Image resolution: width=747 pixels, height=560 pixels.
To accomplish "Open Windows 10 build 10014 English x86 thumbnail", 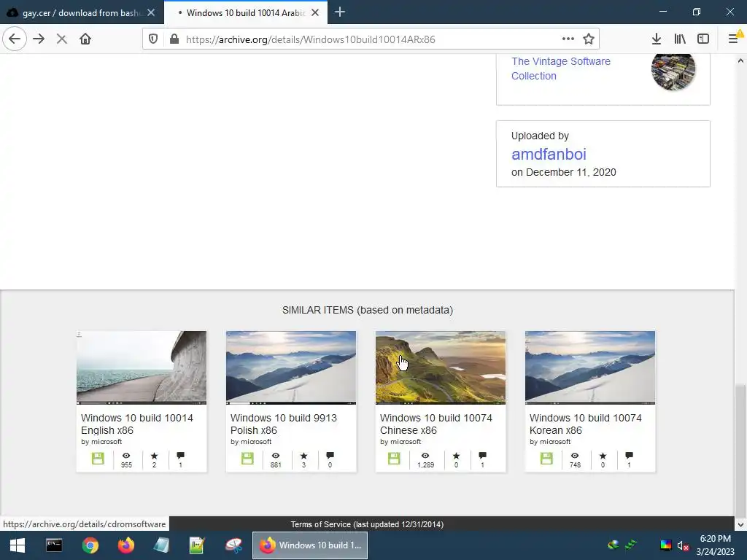I will pos(142,367).
